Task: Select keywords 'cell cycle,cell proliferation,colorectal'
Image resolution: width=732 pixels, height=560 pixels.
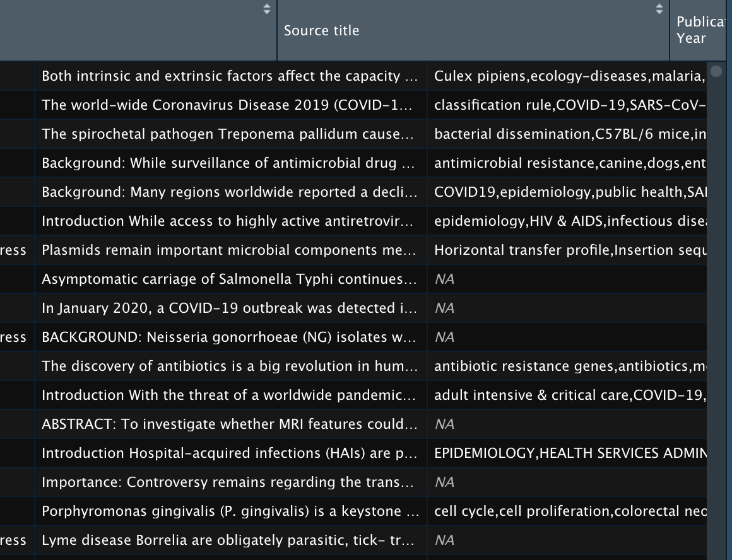Action: click(x=568, y=511)
